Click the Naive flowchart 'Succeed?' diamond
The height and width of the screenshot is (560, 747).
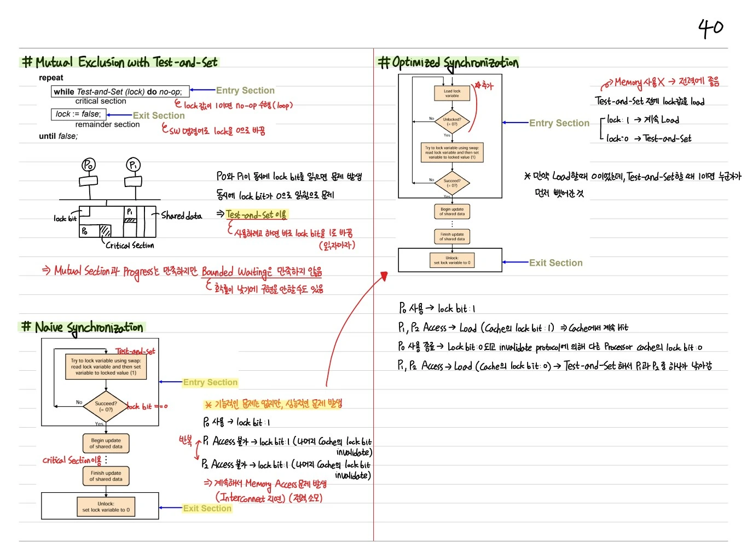pos(106,406)
